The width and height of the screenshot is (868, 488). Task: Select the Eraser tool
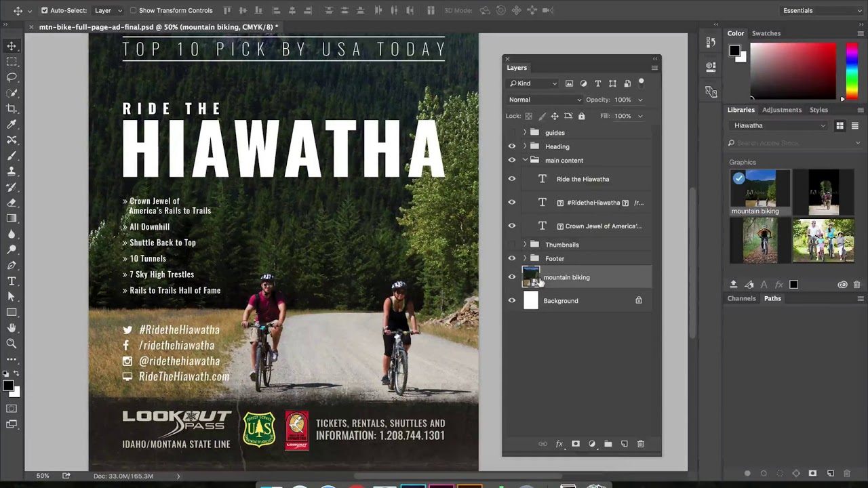coord(12,202)
